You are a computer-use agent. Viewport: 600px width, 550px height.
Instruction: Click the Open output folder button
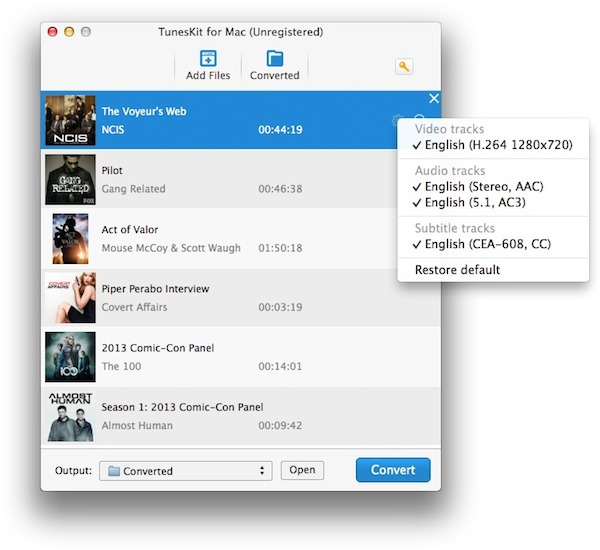pos(302,470)
